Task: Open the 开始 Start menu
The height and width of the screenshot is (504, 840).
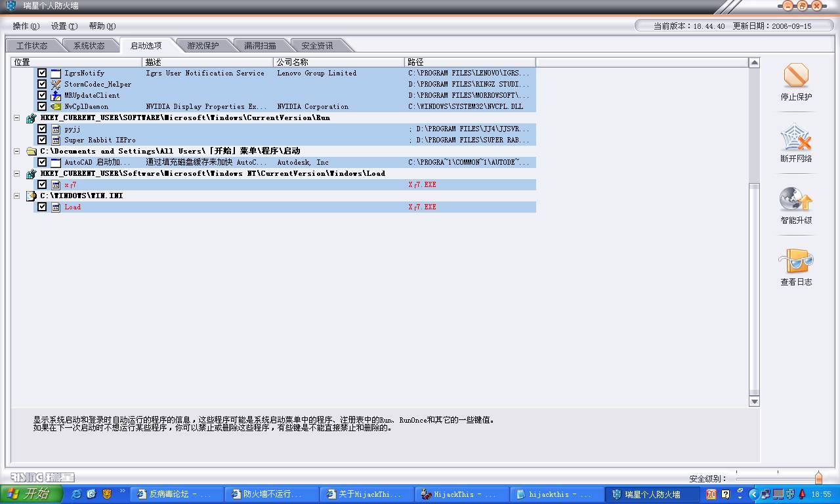Action: pos(31,494)
